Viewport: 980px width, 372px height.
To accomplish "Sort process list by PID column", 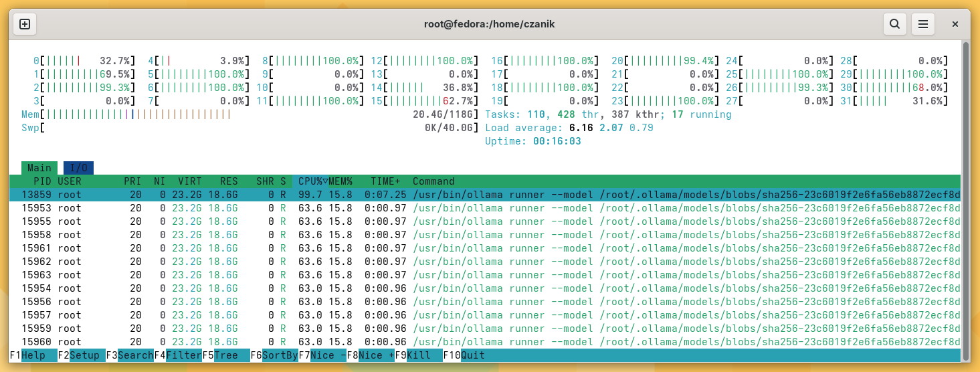I will click(x=43, y=181).
